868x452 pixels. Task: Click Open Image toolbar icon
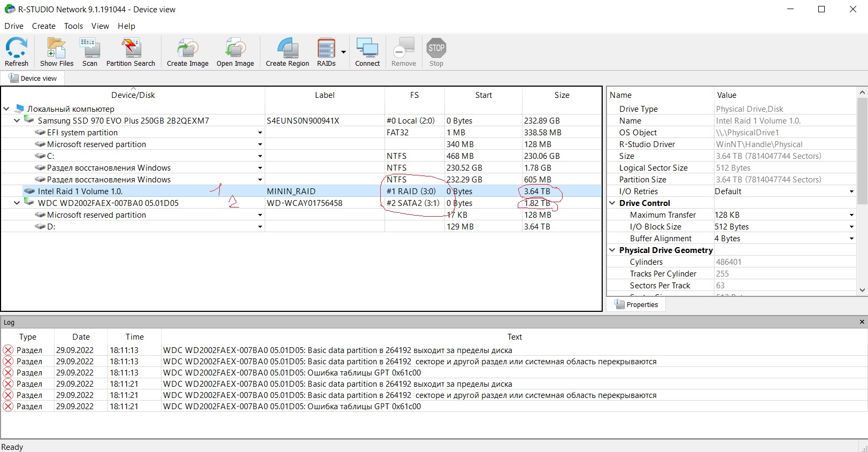(235, 52)
